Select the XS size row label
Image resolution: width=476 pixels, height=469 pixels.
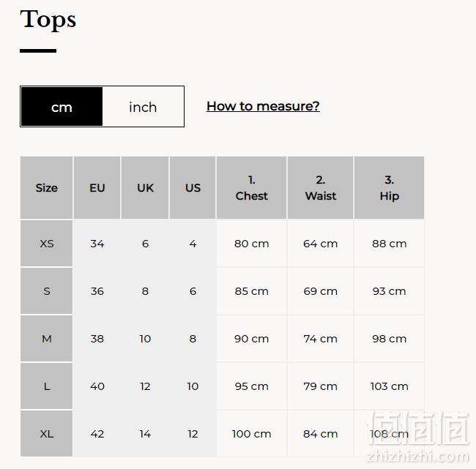coord(46,244)
